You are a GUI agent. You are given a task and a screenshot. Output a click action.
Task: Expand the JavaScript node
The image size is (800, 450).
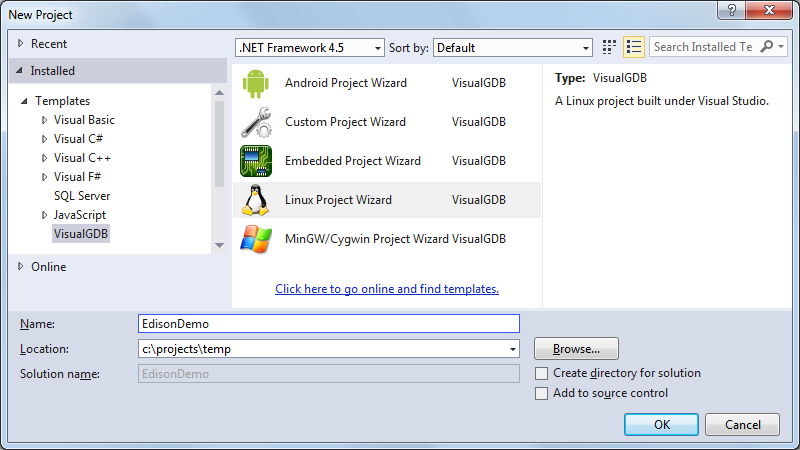pos(44,215)
